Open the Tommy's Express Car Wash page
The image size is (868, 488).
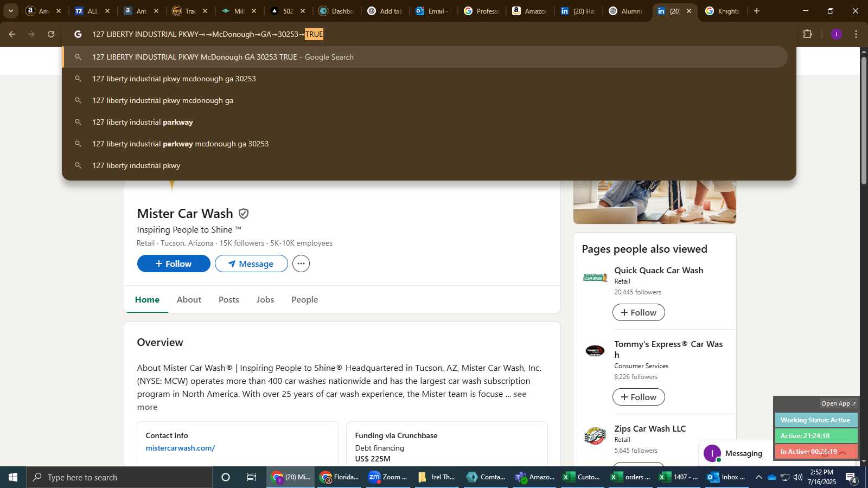click(668, 349)
